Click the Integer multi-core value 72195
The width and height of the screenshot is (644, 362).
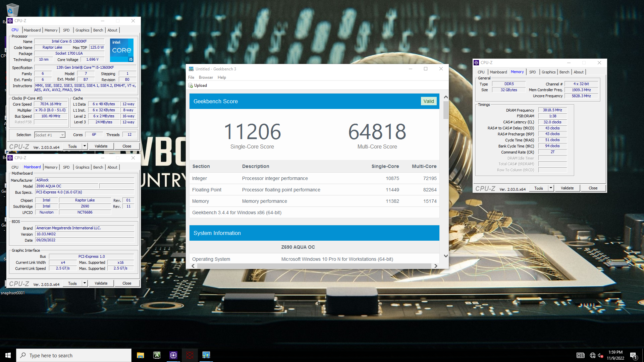(x=430, y=178)
